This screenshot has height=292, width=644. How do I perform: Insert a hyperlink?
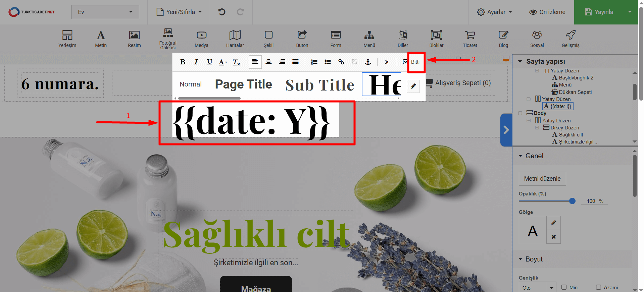(341, 62)
